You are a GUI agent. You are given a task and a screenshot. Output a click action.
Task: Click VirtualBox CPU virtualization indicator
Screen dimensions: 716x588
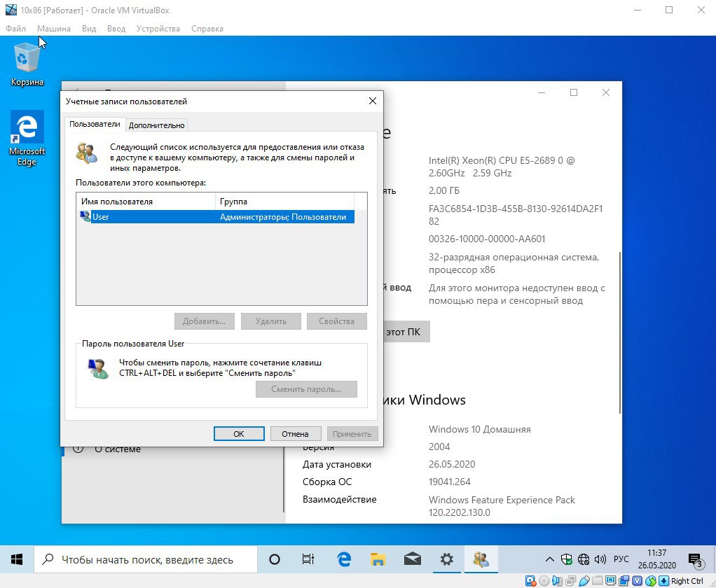637,581
